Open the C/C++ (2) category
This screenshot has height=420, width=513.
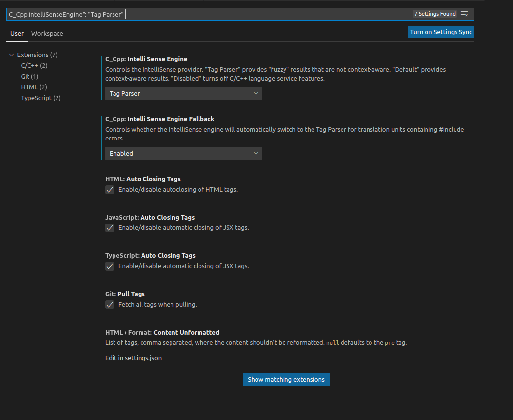click(x=34, y=65)
